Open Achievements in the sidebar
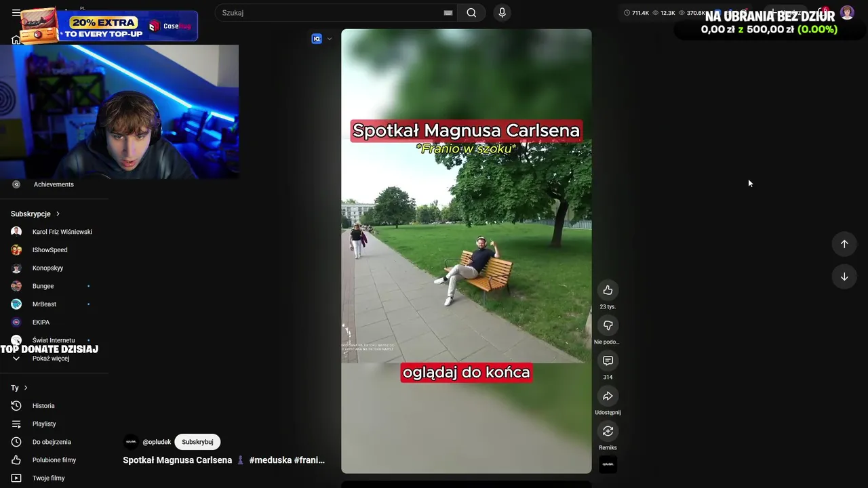868x488 pixels. [x=54, y=184]
